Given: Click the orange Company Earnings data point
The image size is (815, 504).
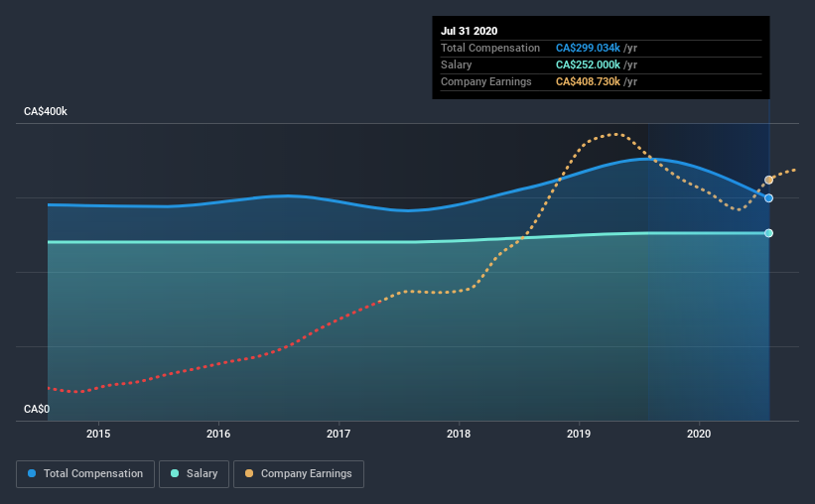Looking at the screenshot, I should (768, 180).
